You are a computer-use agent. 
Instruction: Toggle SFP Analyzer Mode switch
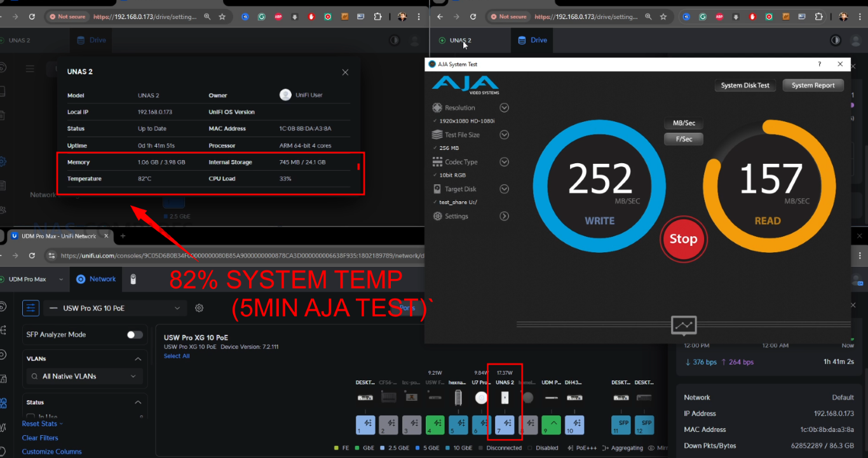coord(135,335)
